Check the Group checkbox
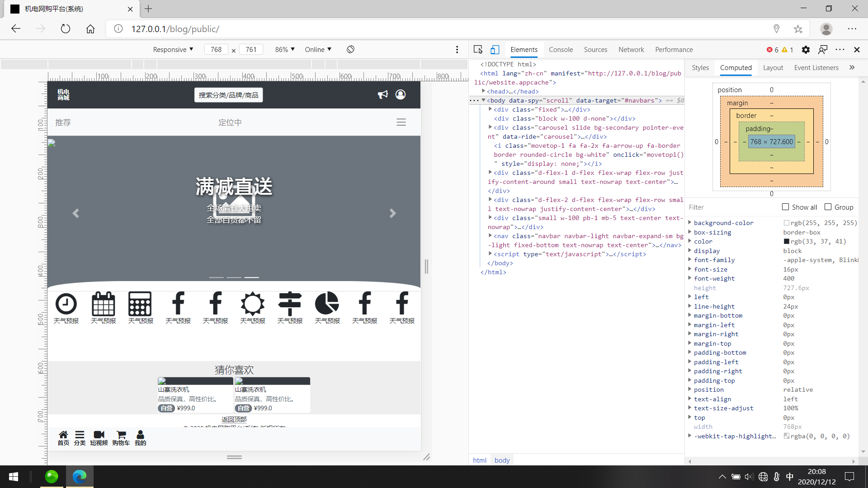The image size is (868, 488). (x=828, y=207)
